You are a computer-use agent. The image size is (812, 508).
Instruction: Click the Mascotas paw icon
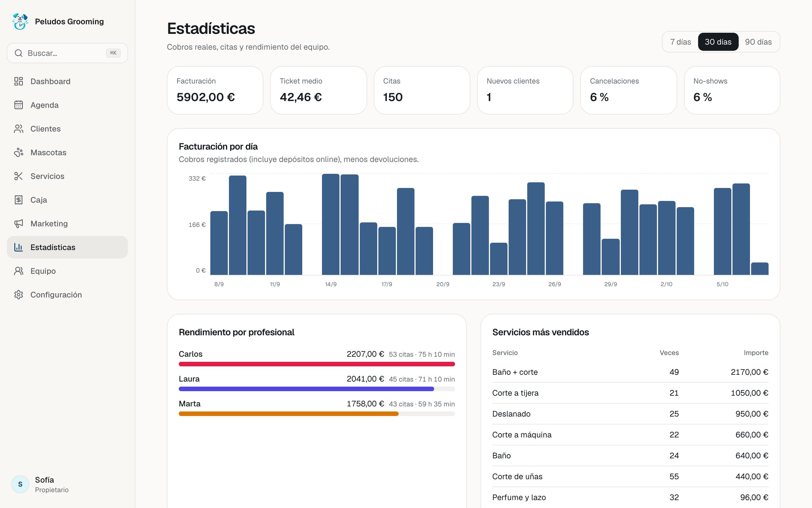click(x=18, y=152)
